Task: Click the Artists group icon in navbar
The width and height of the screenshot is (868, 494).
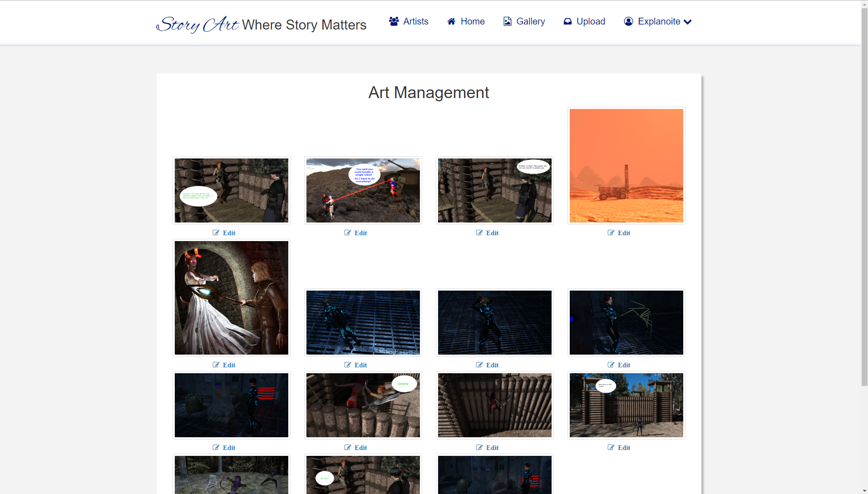Action: (394, 21)
